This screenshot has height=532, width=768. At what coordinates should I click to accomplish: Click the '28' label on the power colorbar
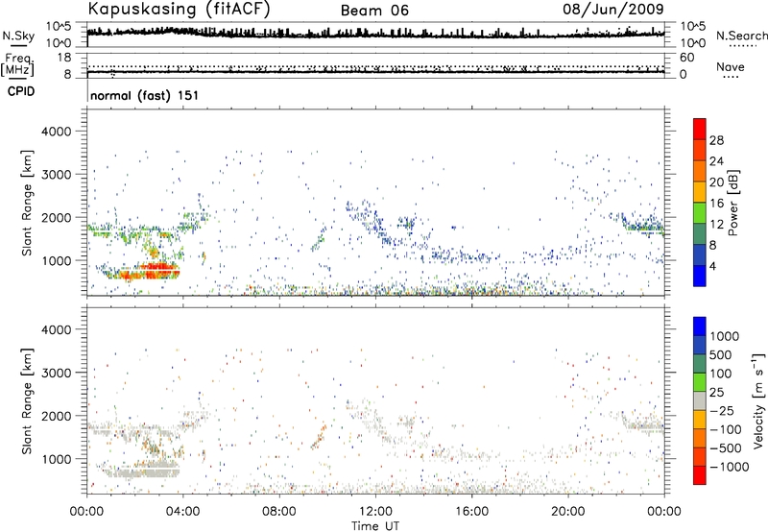tap(716, 140)
